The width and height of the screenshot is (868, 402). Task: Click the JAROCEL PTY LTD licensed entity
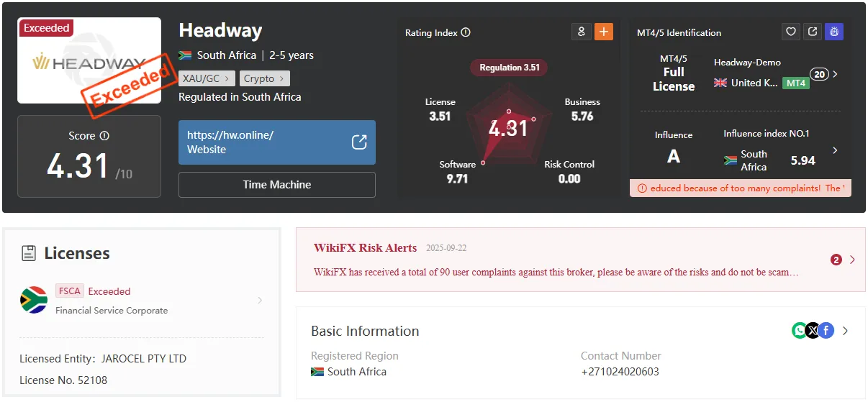[x=144, y=359]
